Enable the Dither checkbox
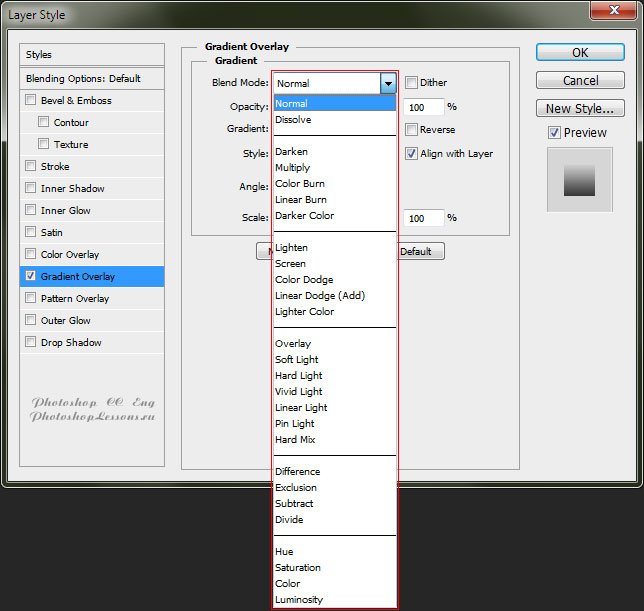The height and width of the screenshot is (611, 644). pyautogui.click(x=411, y=83)
